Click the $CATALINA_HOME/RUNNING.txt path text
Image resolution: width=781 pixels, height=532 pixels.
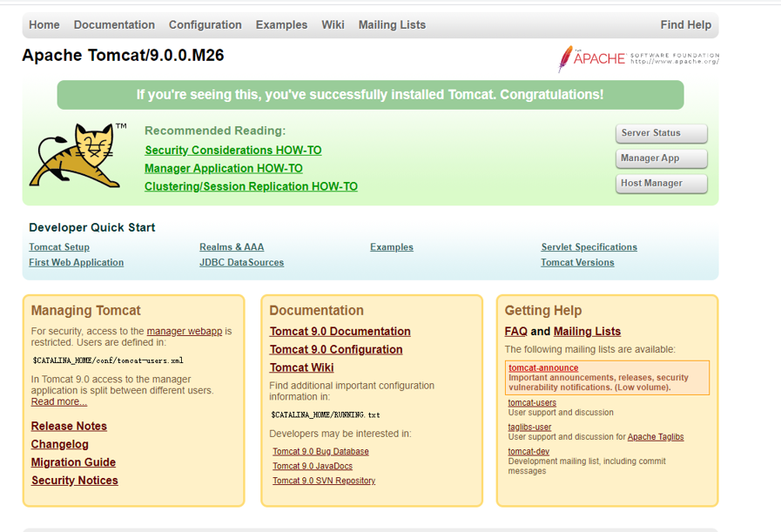point(326,414)
